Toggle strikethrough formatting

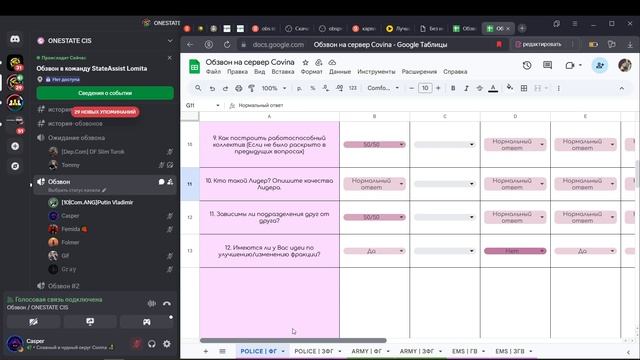click(480, 88)
